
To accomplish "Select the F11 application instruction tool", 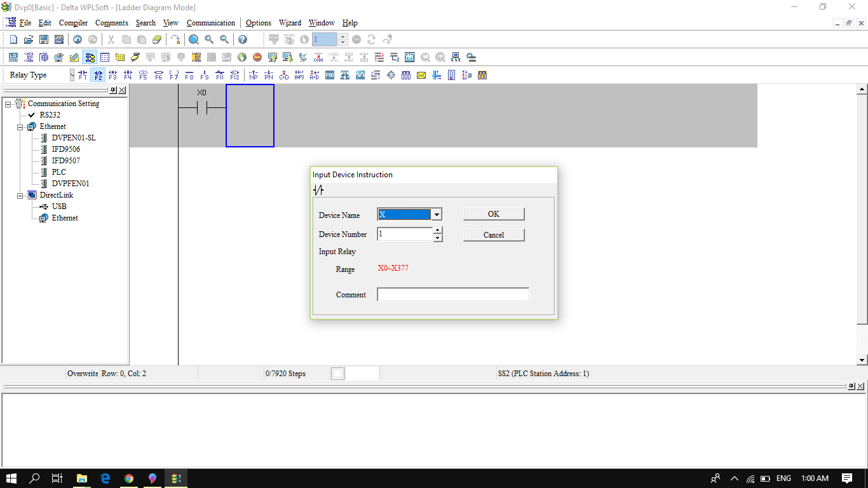I will pos(219,75).
